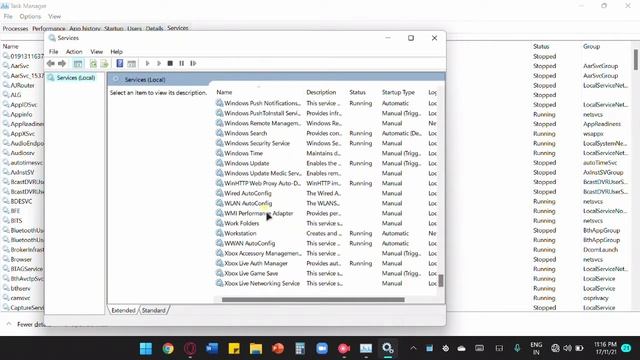The image size is (640, 360).
Task: Select Windows Search service
Action: [325, 133]
